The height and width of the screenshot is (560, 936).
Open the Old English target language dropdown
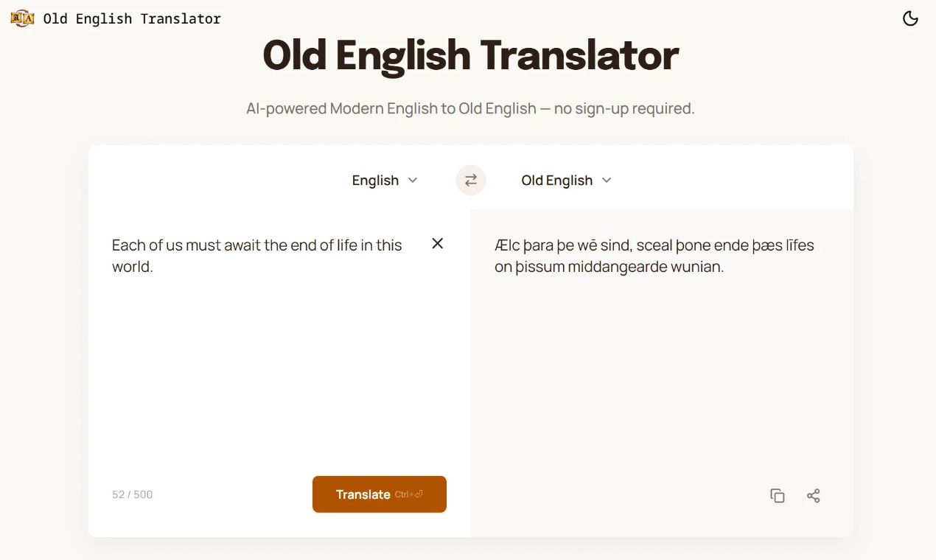coord(566,180)
